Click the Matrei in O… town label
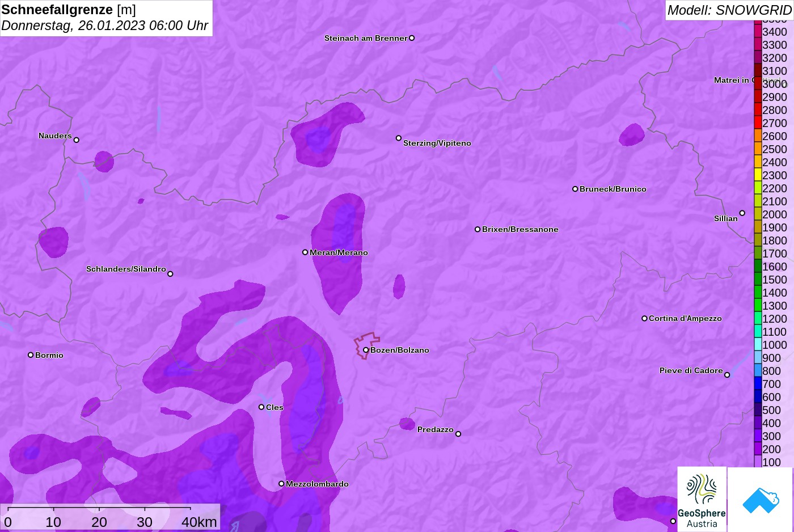The image size is (794, 532). point(734,80)
